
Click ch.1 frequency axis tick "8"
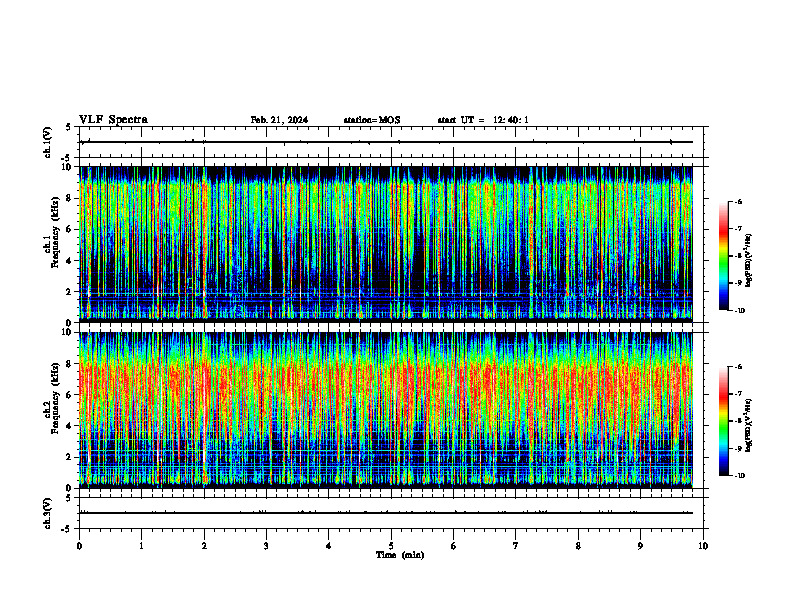(x=69, y=198)
